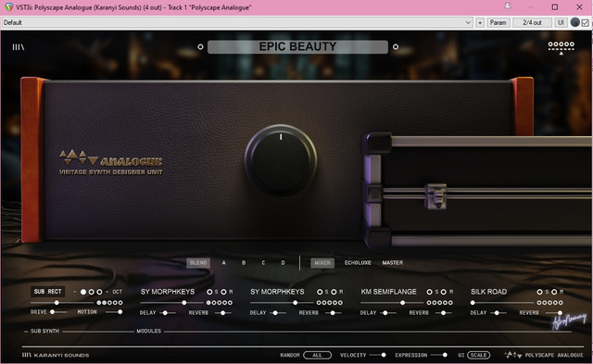Click the Polyscape Analogue logo in the footer
Screen dimensions: 593x364
544,355
